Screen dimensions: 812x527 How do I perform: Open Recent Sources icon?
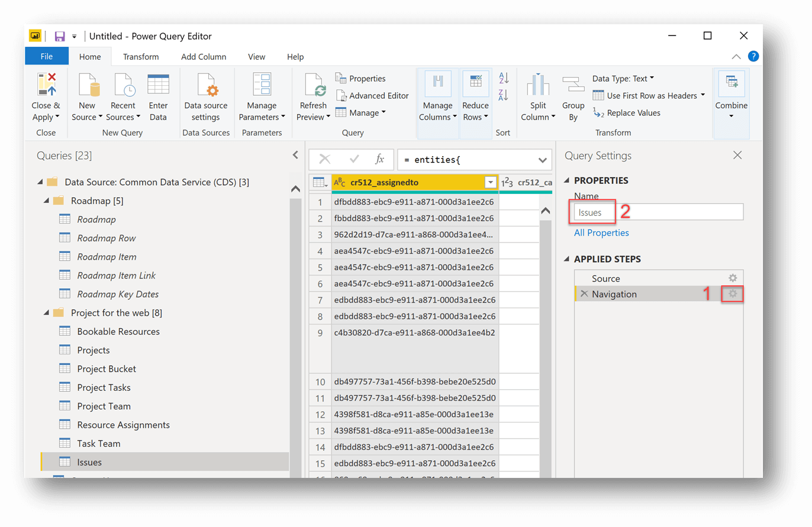(124, 85)
